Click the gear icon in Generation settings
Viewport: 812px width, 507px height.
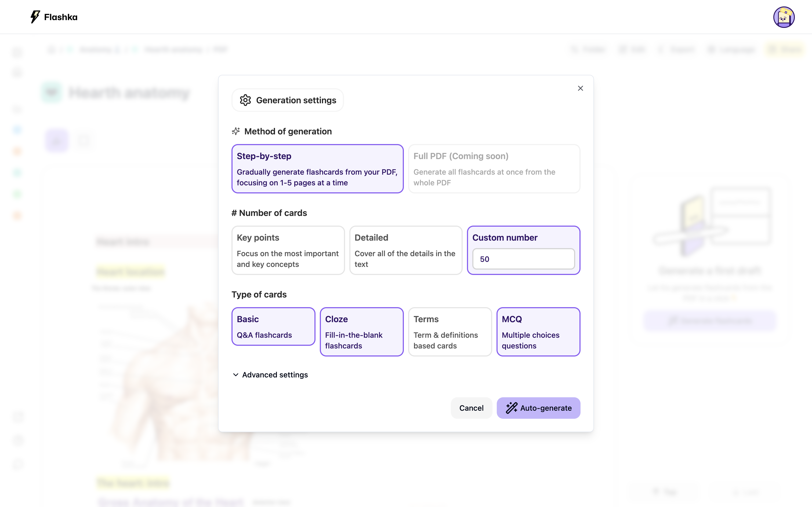click(245, 100)
